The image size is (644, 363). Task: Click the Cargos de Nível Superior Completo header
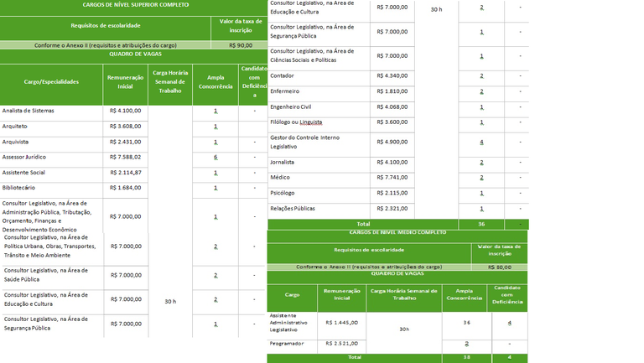tap(136, 5)
